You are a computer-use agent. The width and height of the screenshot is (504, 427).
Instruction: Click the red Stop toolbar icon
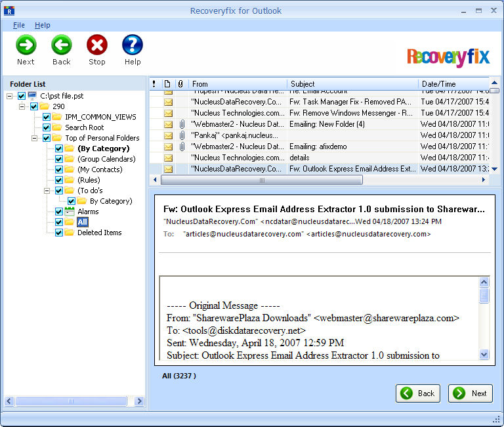(96, 45)
